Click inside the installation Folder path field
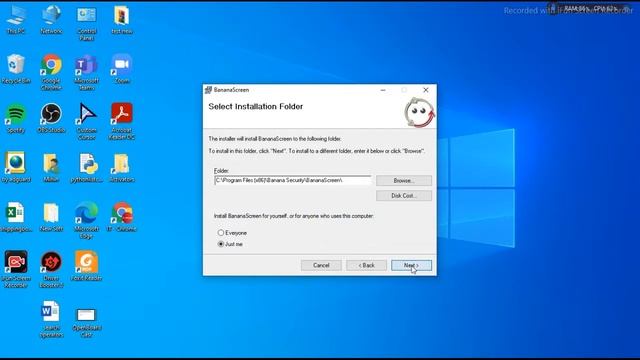Image resolution: width=640 pixels, height=360 pixels. click(x=293, y=180)
